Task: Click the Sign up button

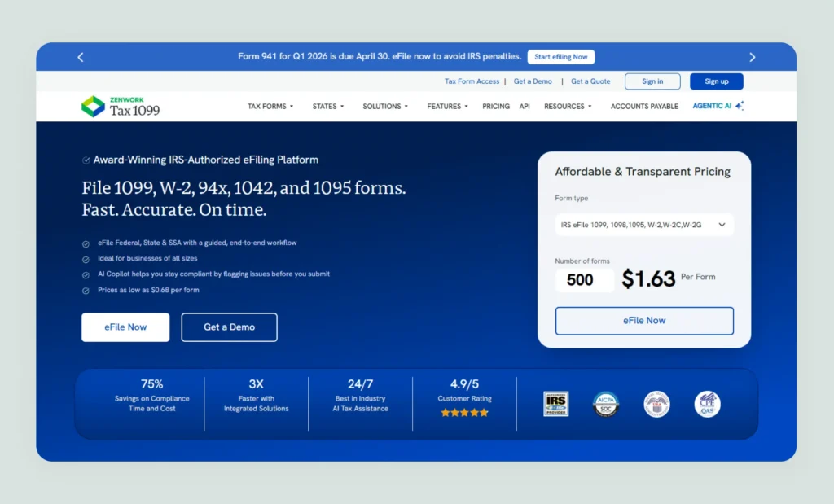Action: click(717, 81)
